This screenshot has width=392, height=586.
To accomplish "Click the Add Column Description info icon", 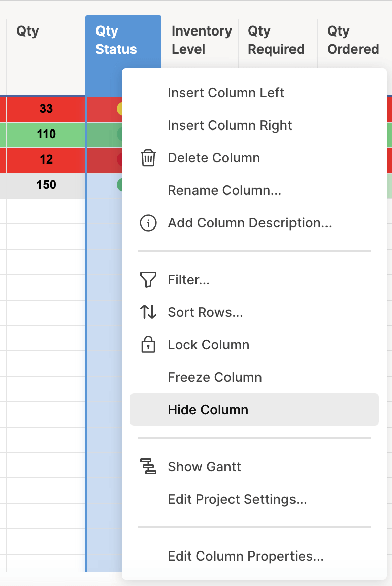I will 148,223.
